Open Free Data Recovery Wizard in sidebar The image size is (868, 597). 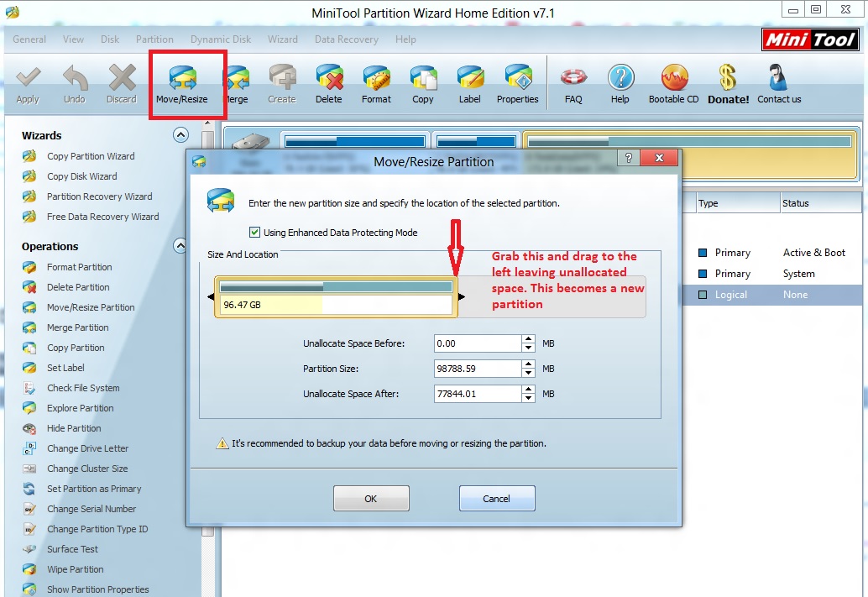click(x=103, y=217)
